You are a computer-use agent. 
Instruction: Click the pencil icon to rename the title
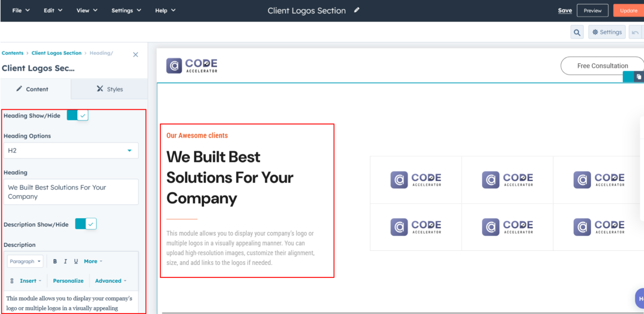[357, 10]
